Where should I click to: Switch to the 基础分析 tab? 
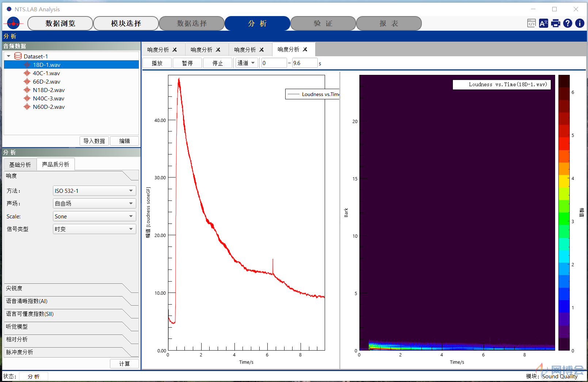coord(20,165)
